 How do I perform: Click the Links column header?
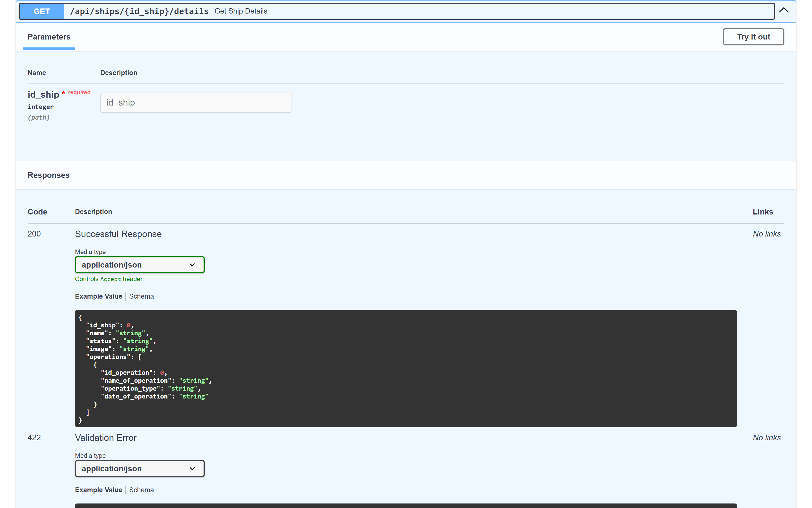click(762, 212)
